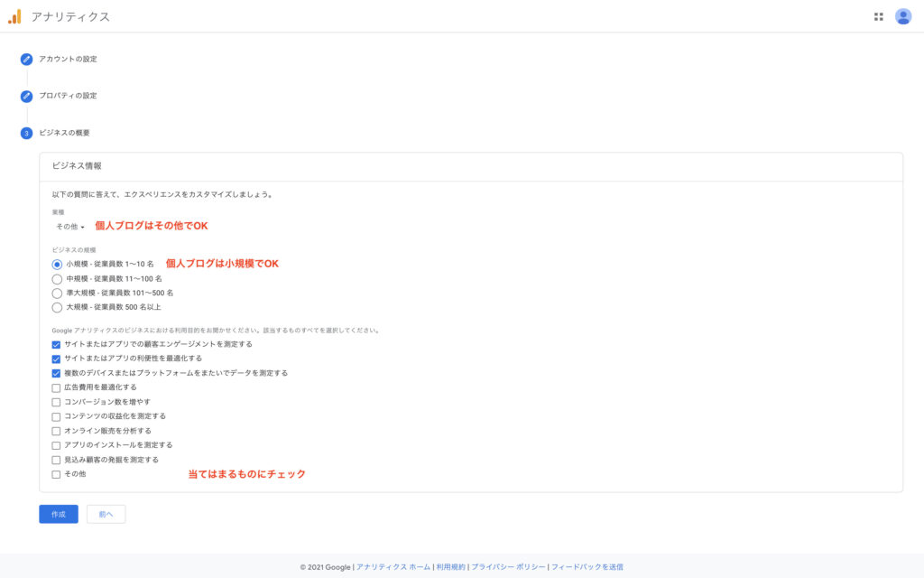Select 小規模 - 従業員数 1〜10 名 radio
This screenshot has width=924, height=578.
[57, 265]
